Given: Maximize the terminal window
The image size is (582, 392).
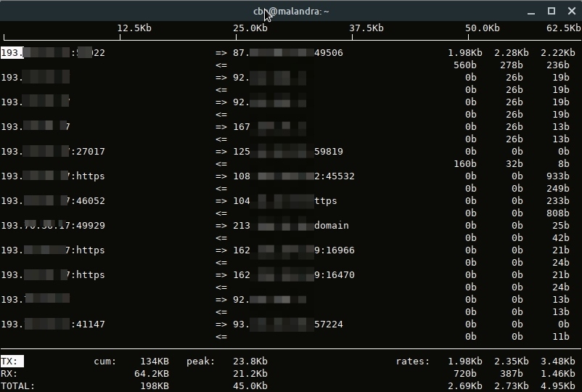Looking at the screenshot, I should (x=551, y=11).
